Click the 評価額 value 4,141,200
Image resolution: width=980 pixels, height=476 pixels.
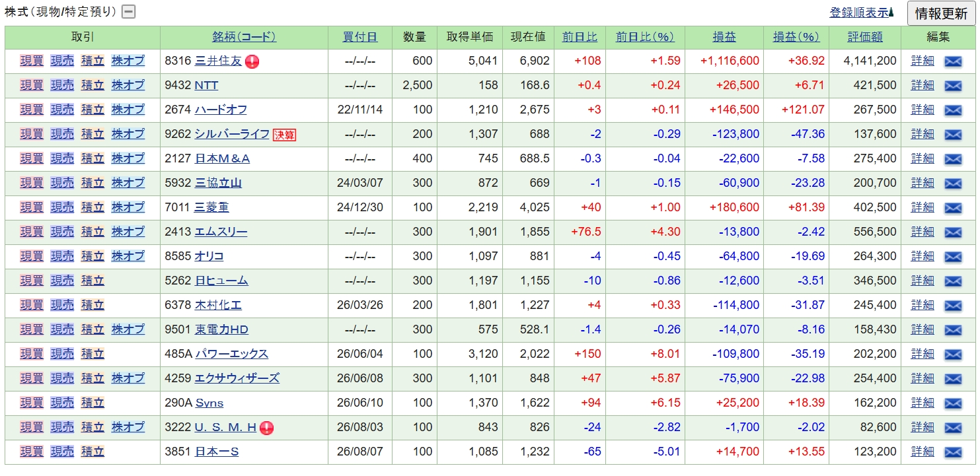tap(870, 61)
